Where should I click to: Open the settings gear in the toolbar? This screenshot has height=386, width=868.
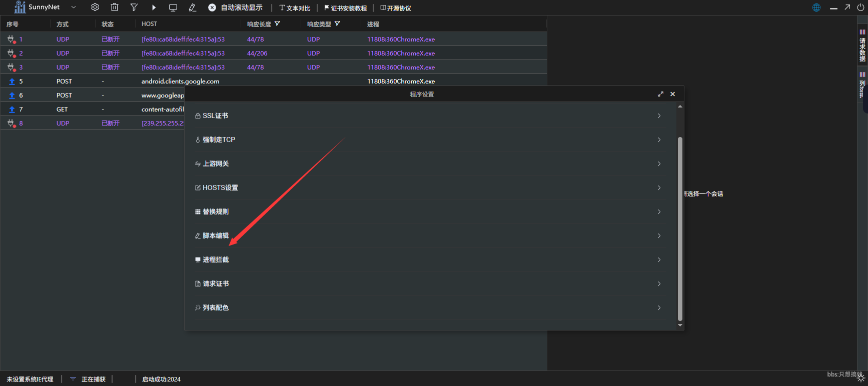[95, 7]
